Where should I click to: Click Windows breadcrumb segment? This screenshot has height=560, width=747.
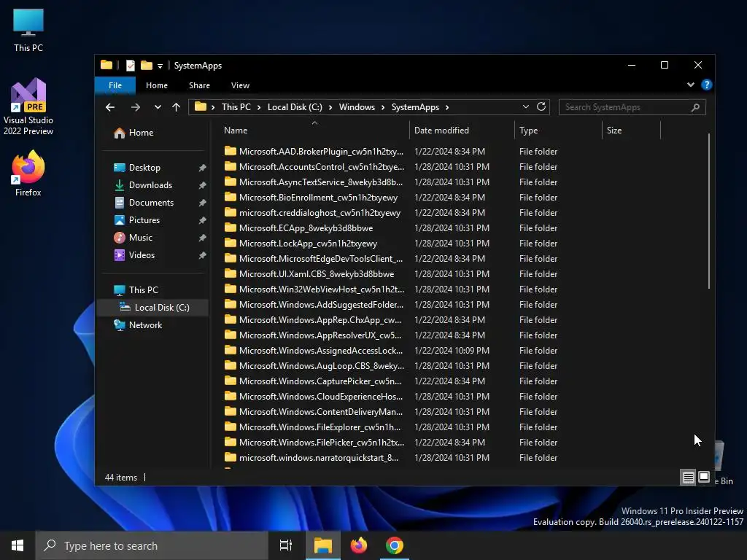pyautogui.click(x=357, y=107)
